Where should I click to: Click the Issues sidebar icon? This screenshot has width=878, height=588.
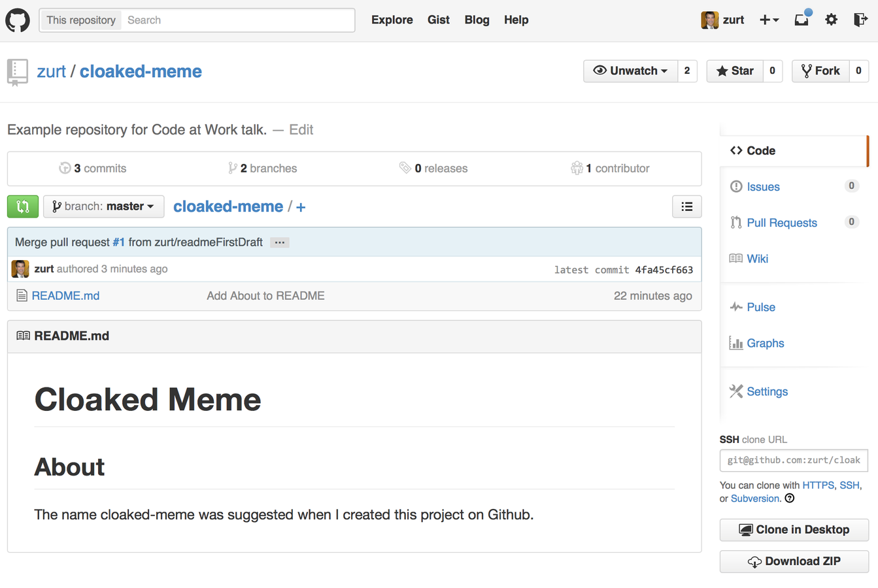click(x=736, y=186)
